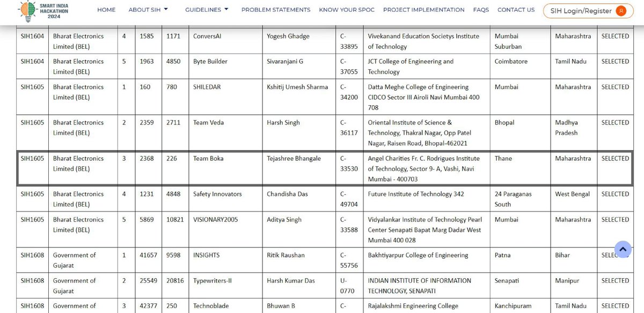Click Future Institute of Technology 342
This screenshot has height=313, width=644.
coord(416,194)
